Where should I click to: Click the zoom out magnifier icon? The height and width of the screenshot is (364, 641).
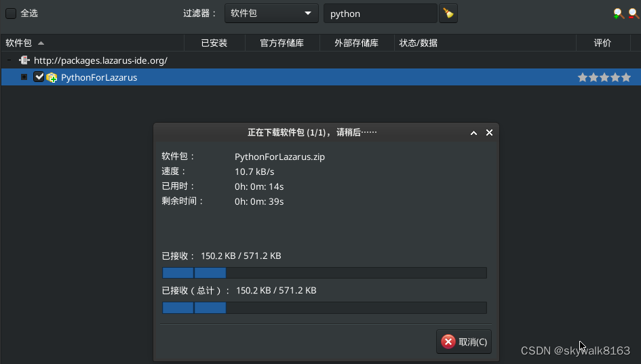click(634, 14)
